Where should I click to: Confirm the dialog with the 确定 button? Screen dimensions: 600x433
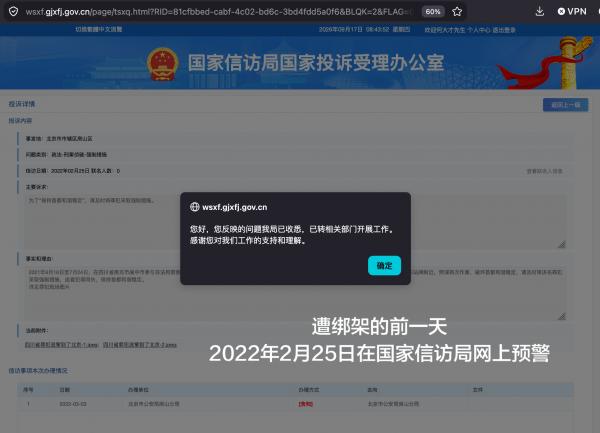384,265
